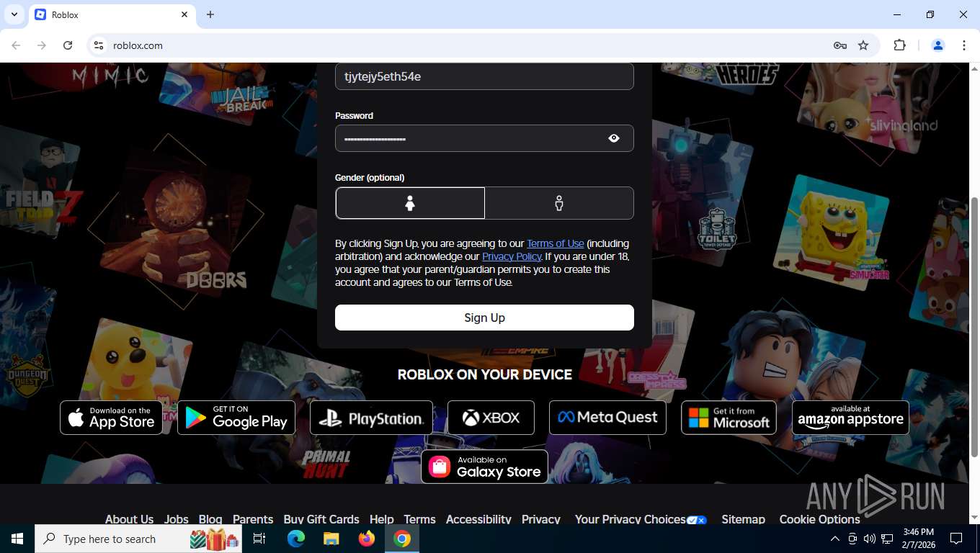Reload the Roblox page
The width and height of the screenshot is (980, 553).
68,45
